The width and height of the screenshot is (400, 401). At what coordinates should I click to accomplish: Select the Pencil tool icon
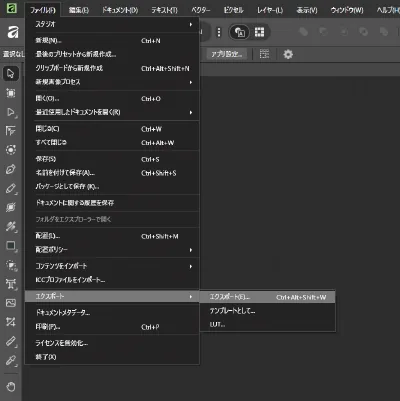point(11,188)
